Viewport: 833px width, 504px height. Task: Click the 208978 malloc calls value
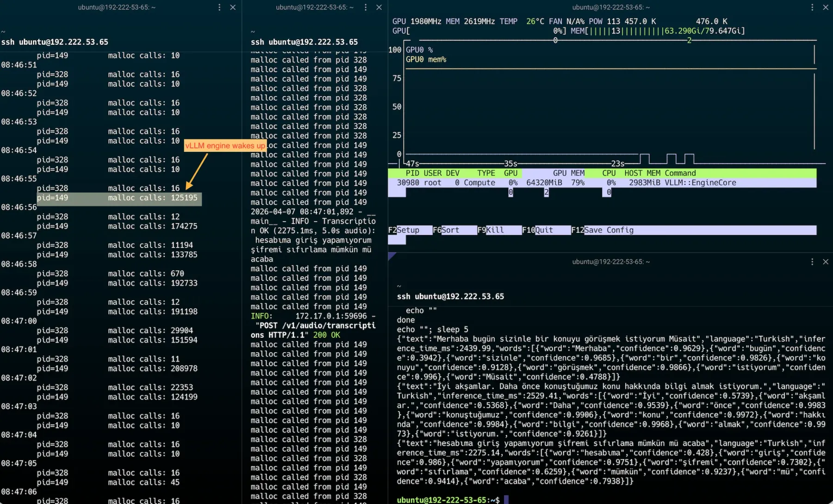point(184,368)
